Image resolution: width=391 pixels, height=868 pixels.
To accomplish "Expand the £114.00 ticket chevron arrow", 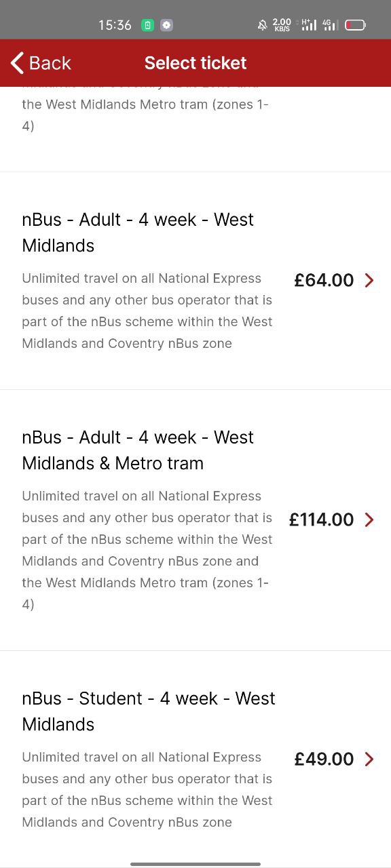I will (x=369, y=519).
